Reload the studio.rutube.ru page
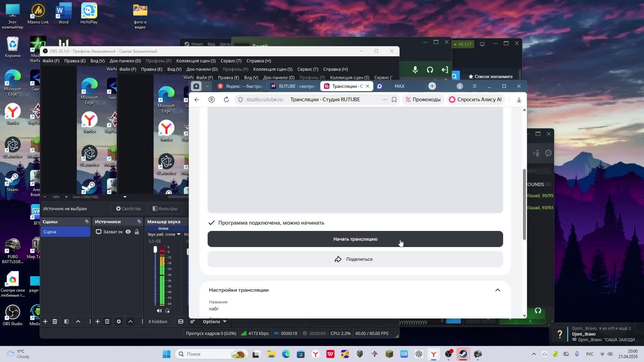The image size is (644, 362). coord(226,100)
